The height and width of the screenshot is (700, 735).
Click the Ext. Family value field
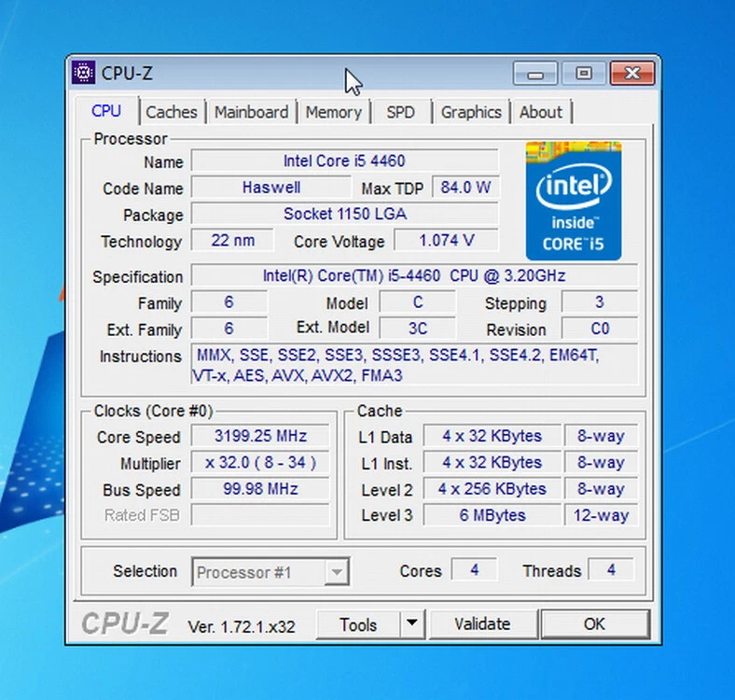point(229,329)
